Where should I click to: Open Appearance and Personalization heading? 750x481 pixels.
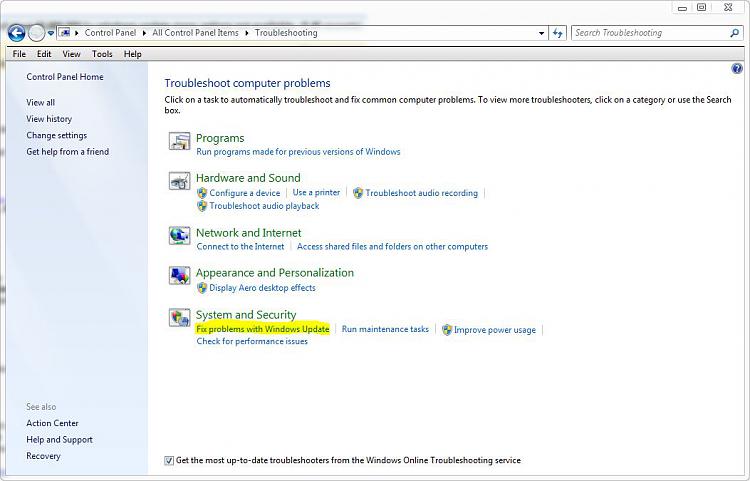coord(275,273)
